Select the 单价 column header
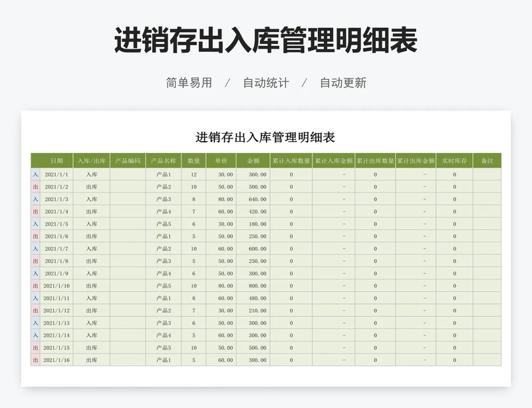 221,160
